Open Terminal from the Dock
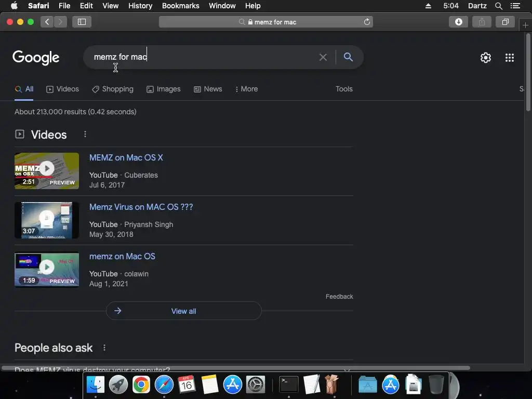 click(289, 384)
